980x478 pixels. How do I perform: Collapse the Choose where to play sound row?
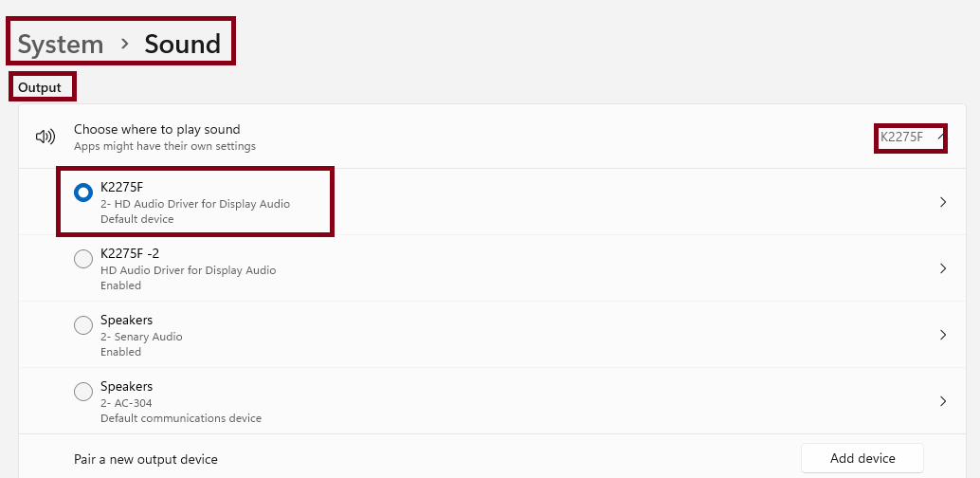point(493,137)
